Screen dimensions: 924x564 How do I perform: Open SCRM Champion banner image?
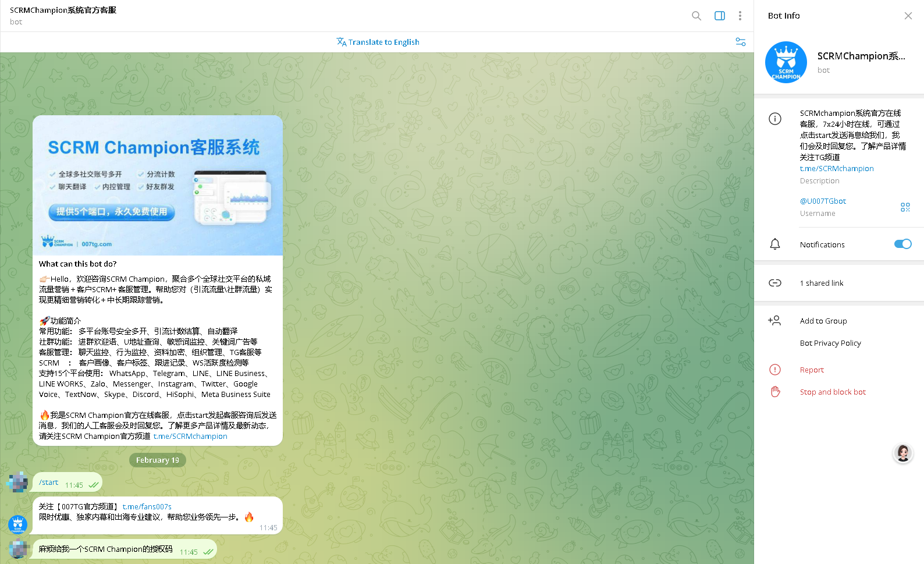tap(158, 185)
